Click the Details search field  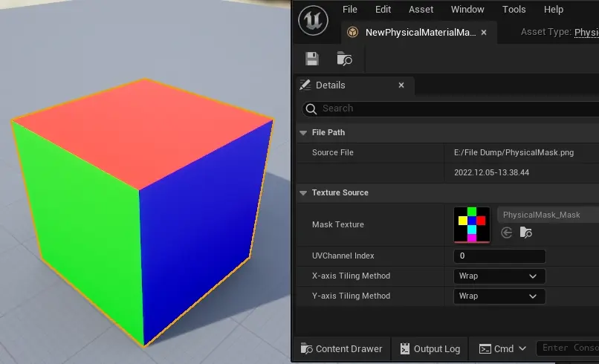[450, 109]
